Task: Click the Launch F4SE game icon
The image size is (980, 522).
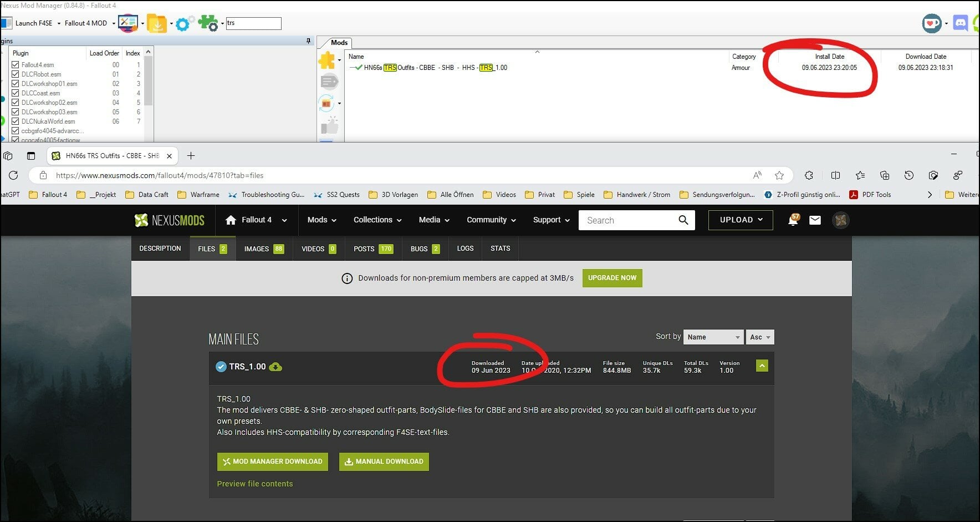Action: [x=6, y=23]
